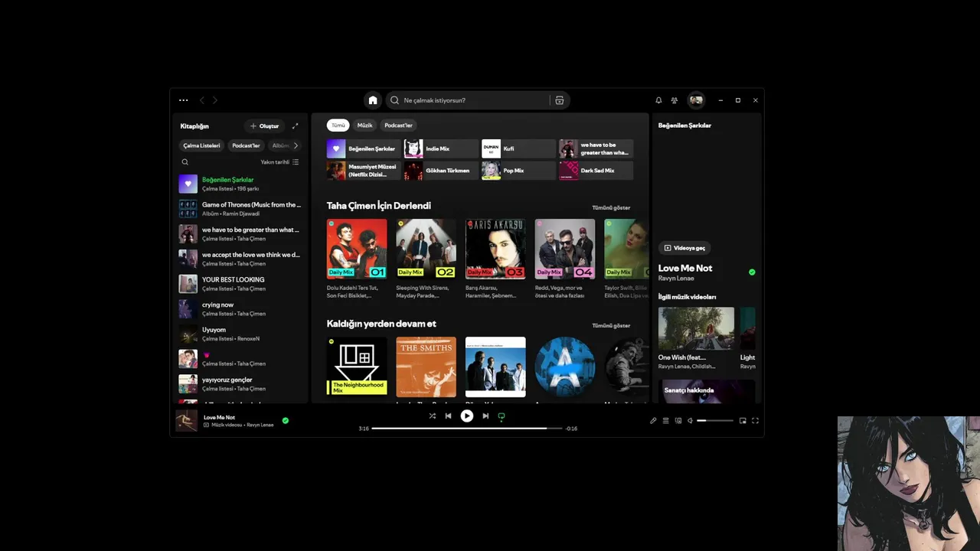
Task: Select the Tümü filter tab
Action: (338, 126)
